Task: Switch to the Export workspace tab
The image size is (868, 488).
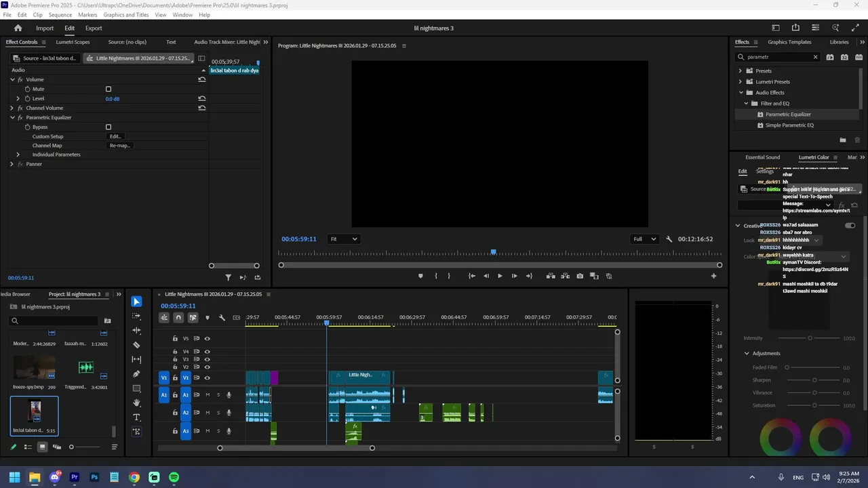Action: pos(94,28)
